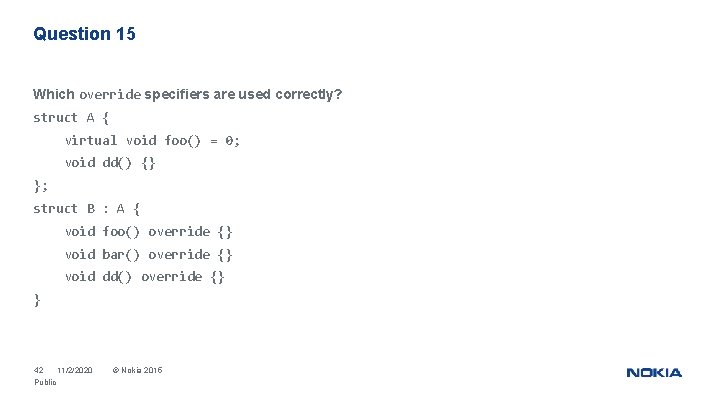Click the final closing brace of struct B
Screen dimensions: 720x405
pyautogui.click(x=37, y=300)
